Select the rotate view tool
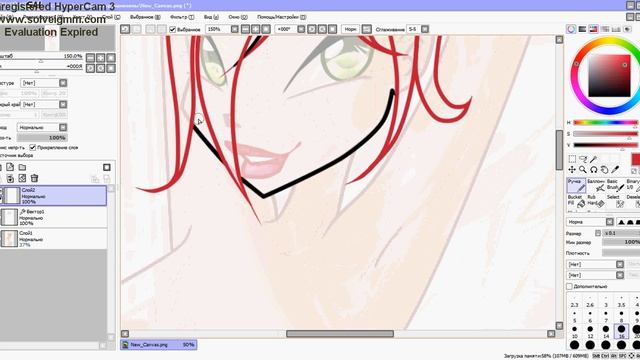 [x=593, y=169]
